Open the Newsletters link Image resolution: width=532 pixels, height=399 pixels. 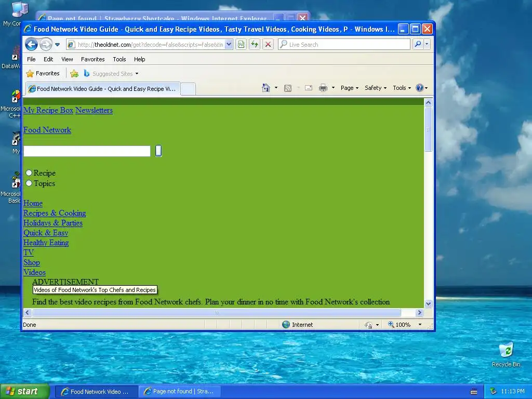pyautogui.click(x=94, y=110)
